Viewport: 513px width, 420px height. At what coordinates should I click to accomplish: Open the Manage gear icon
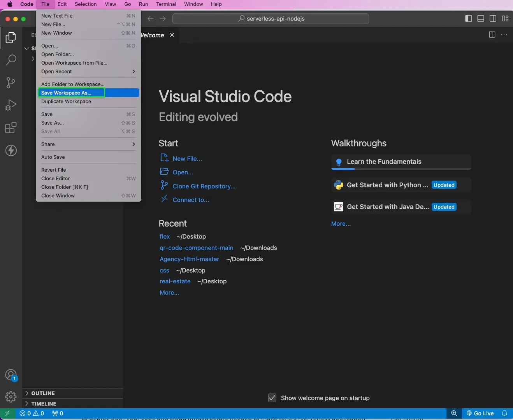tap(11, 397)
